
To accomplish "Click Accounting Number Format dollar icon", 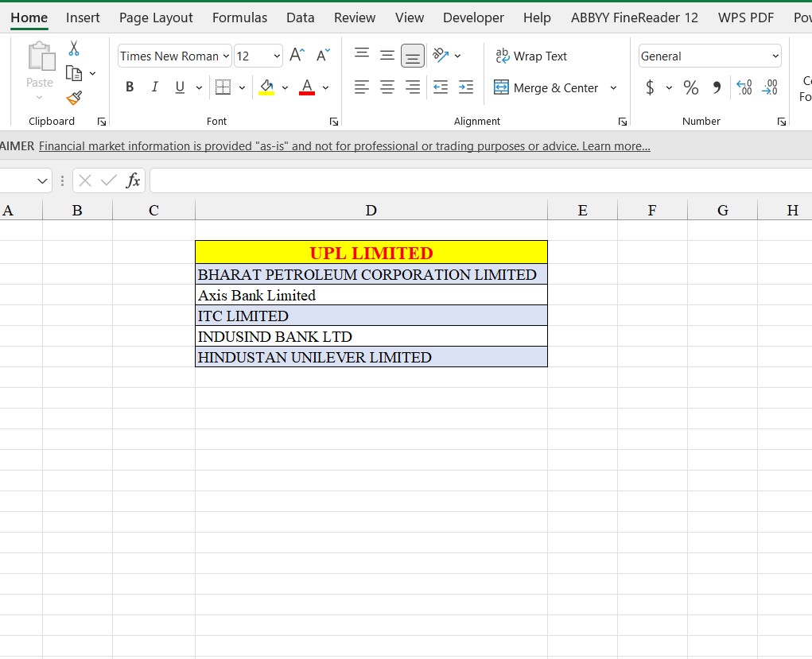I will coord(650,87).
